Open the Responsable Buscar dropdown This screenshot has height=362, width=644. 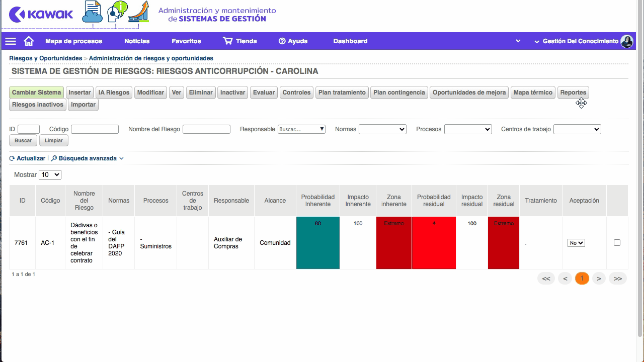click(301, 129)
